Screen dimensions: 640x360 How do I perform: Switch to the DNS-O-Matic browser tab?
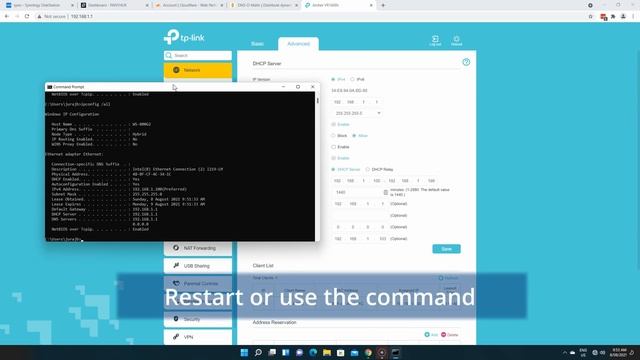click(264, 5)
